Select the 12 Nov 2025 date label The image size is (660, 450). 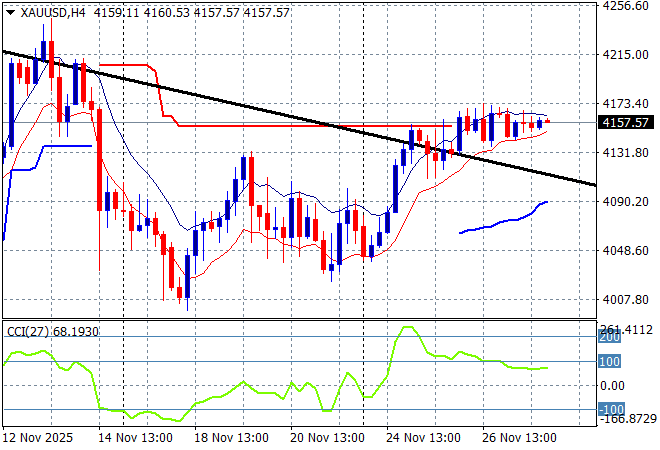pos(38,438)
